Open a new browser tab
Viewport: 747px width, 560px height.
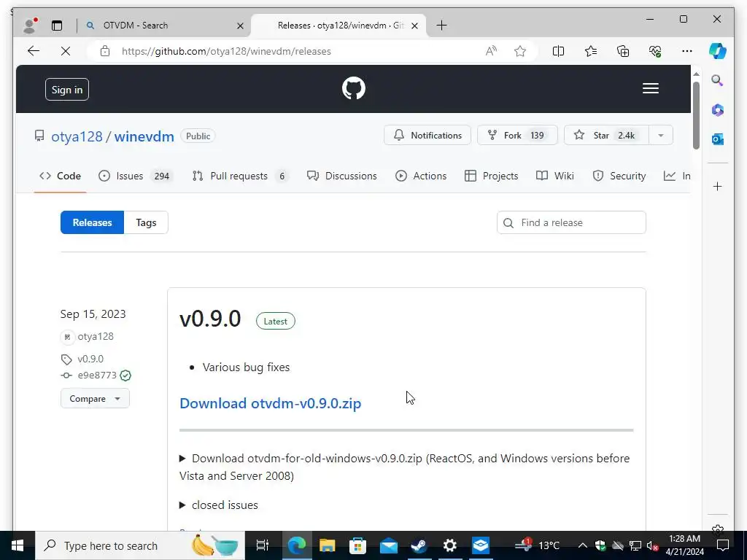click(x=441, y=26)
